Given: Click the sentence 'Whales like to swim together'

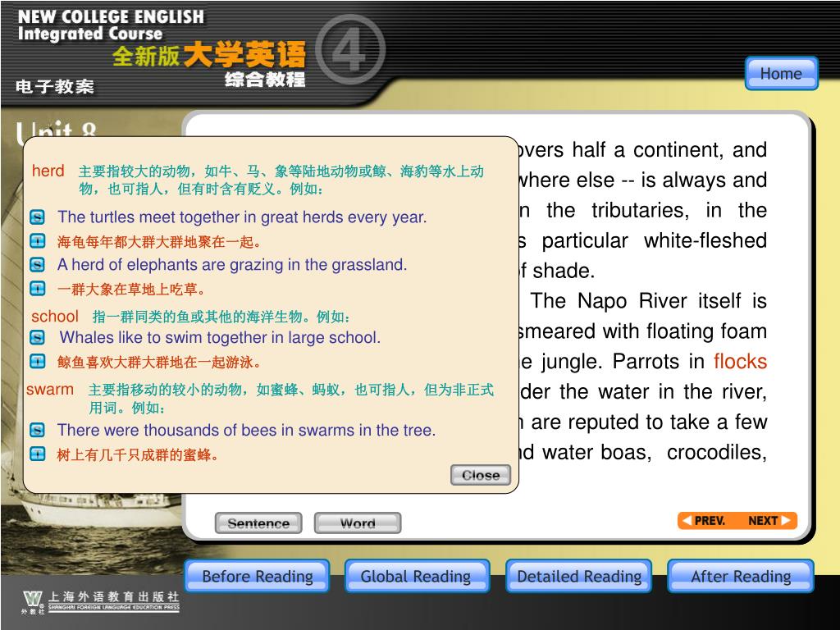Looking at the screenshot, I should click(220, 337).
